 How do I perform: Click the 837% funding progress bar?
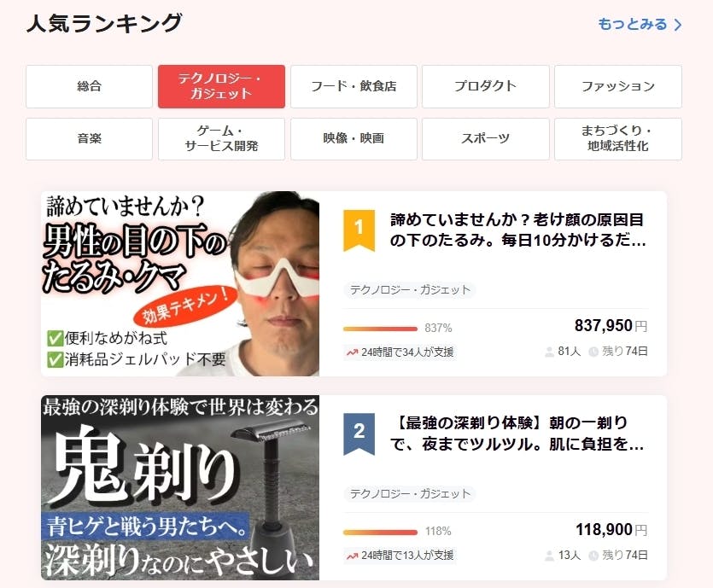tap(380, 329)
